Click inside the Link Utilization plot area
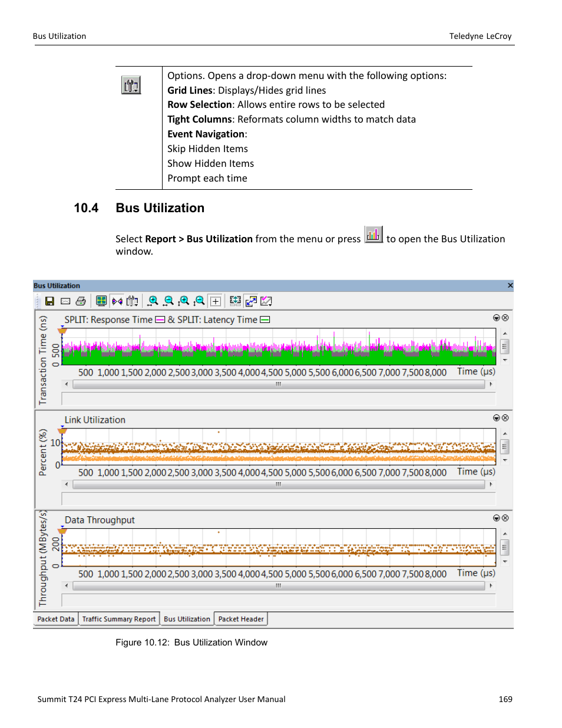The height and width of the screenshot is (728, 562). click(x=279, y=447)
